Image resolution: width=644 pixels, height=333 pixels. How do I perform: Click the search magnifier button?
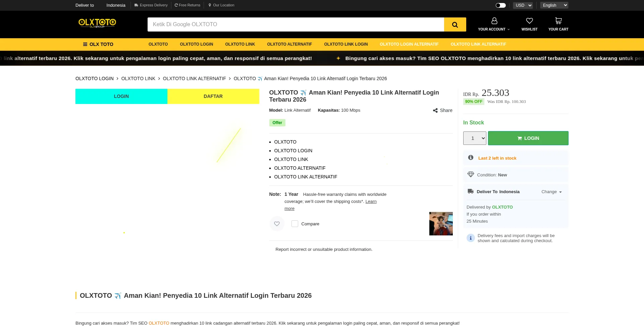tap(455, 24)
